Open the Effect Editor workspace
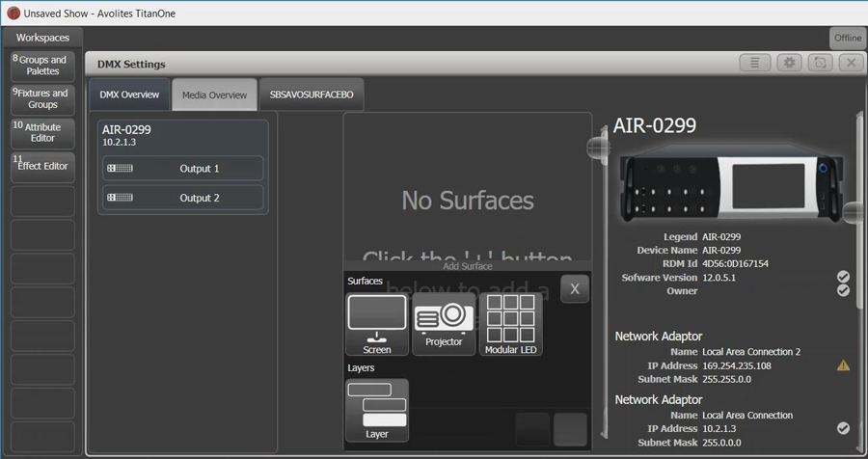 point(42,167)
